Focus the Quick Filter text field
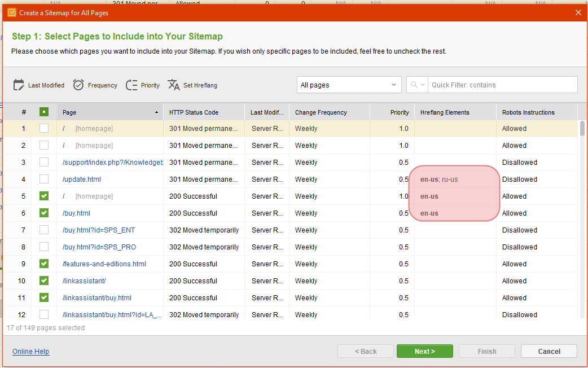This screenshot has width=588, height=368. (502, 85)
